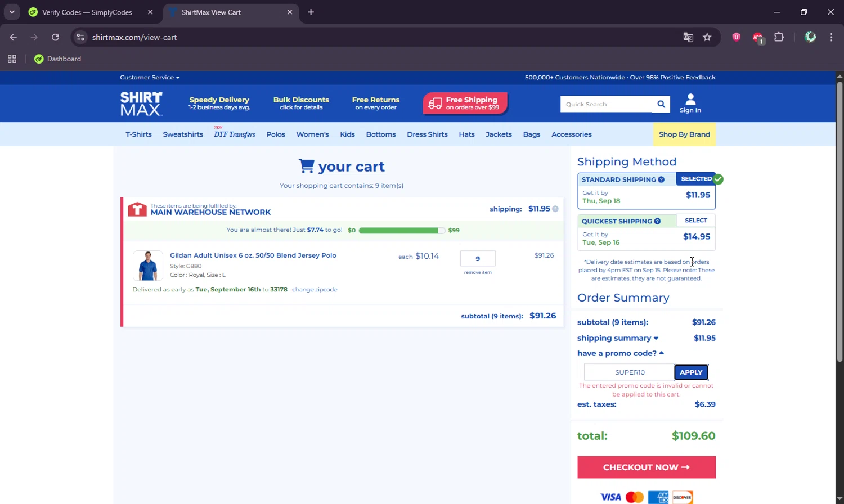Click Free Returns banner
The height and width of the screenshot is (504, 844).
coord(376,103)
